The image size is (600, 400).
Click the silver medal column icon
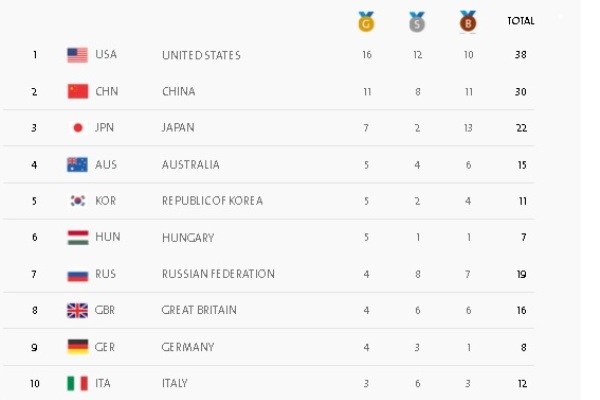tap(417, 20)
